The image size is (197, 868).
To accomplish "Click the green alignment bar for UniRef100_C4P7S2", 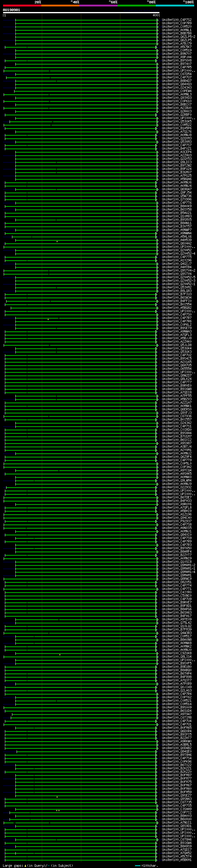I will [87, 20].
